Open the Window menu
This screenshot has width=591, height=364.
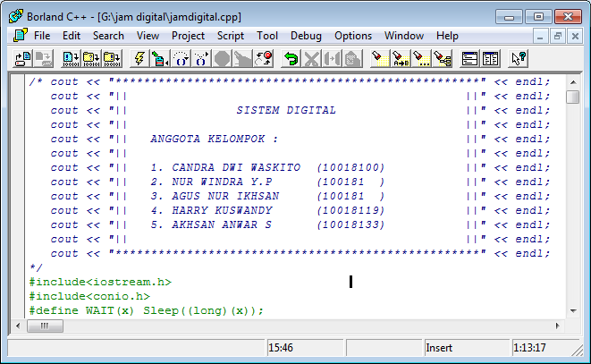(403, 36)
